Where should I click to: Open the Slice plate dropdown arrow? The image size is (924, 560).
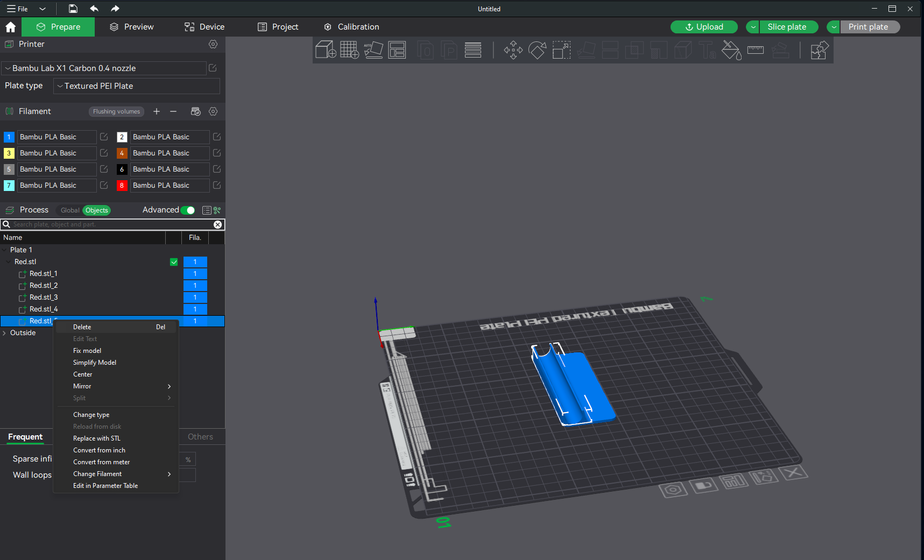[753, 27]
